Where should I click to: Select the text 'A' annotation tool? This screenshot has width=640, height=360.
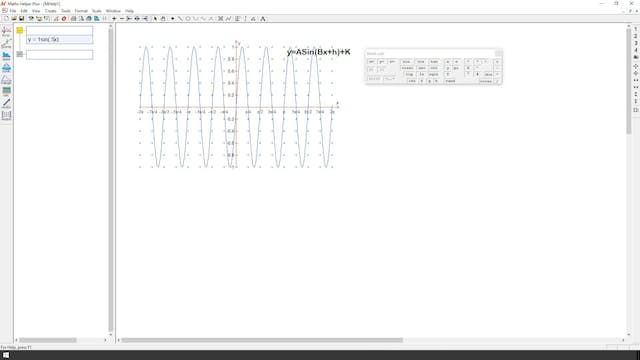tap(263, 18)
